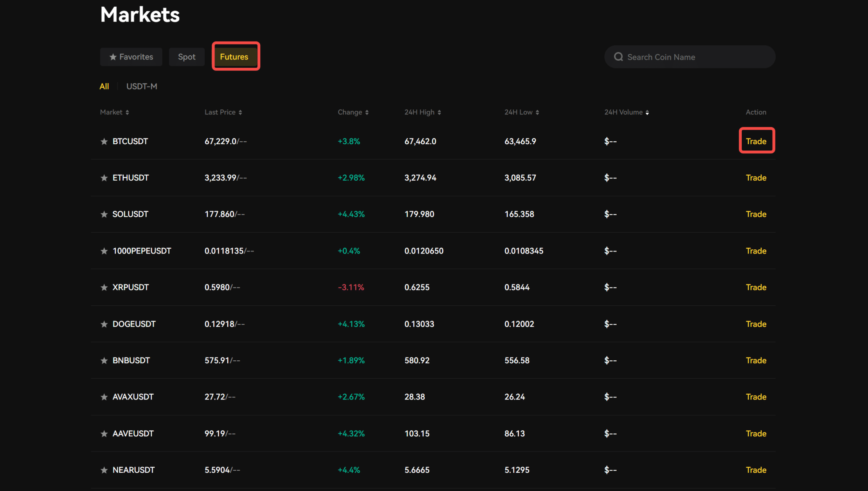Star DOGEUSDT as a favorite
Viewport: 868px width, 491px height.
coord(104,324)
